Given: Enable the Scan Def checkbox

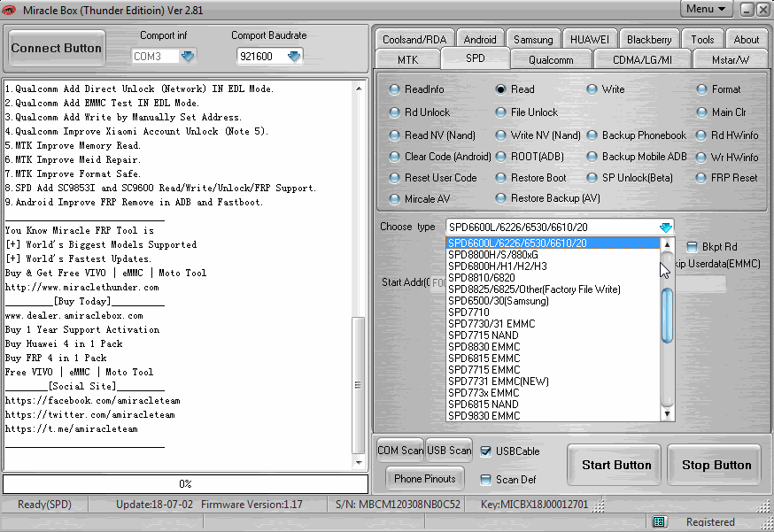Looking at the screenshot, I should (485, 480).
